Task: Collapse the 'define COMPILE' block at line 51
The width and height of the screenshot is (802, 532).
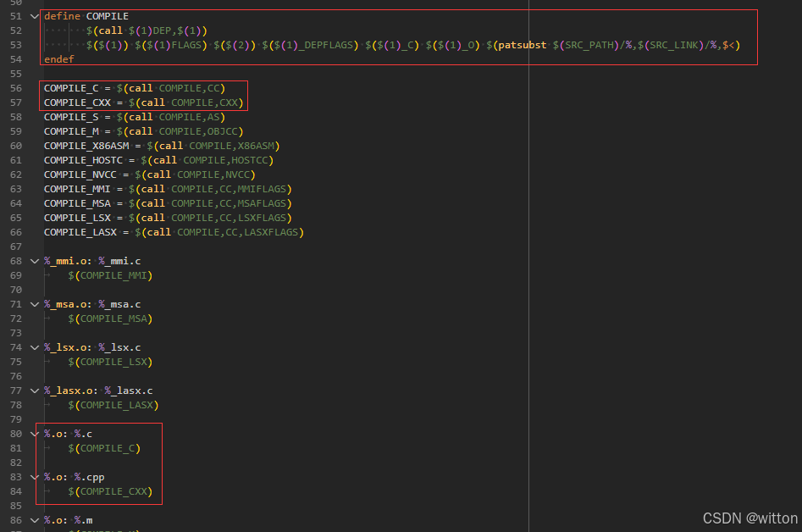Action: pyautogui.click(x=34, y=16)
